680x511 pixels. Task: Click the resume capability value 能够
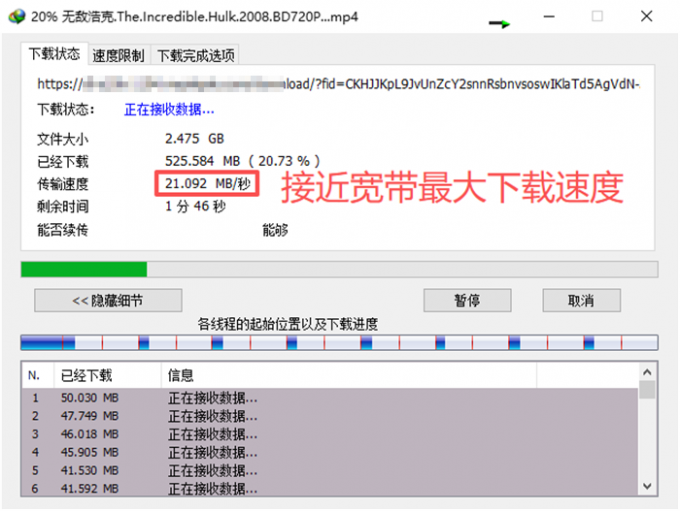point(275,230)
